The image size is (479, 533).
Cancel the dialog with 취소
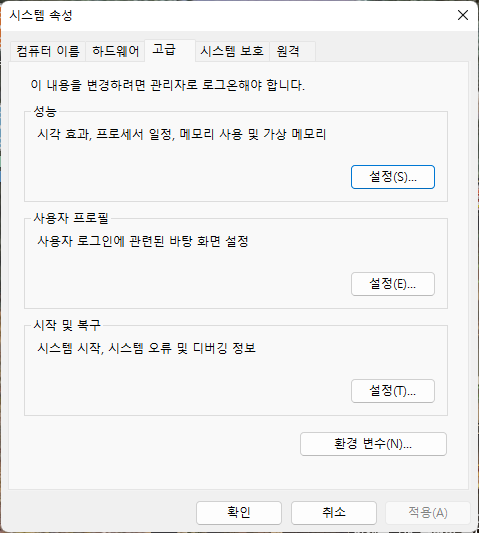[334, 513]
